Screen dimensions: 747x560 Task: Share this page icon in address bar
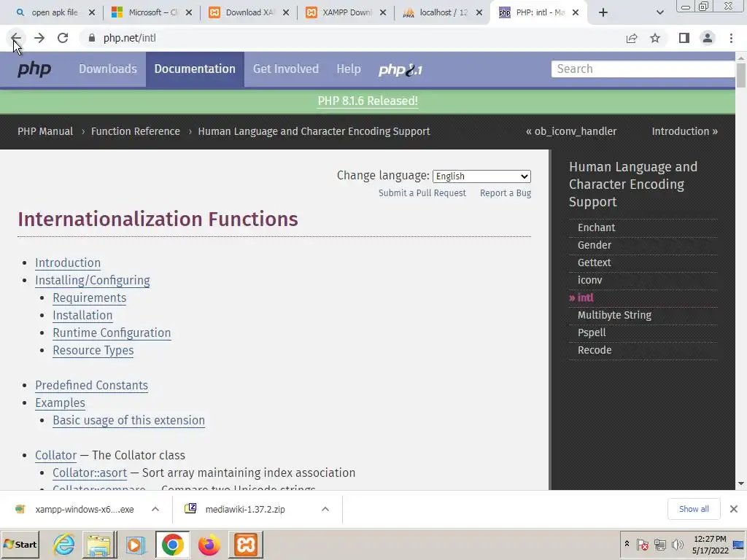click(x=632, y=38)
